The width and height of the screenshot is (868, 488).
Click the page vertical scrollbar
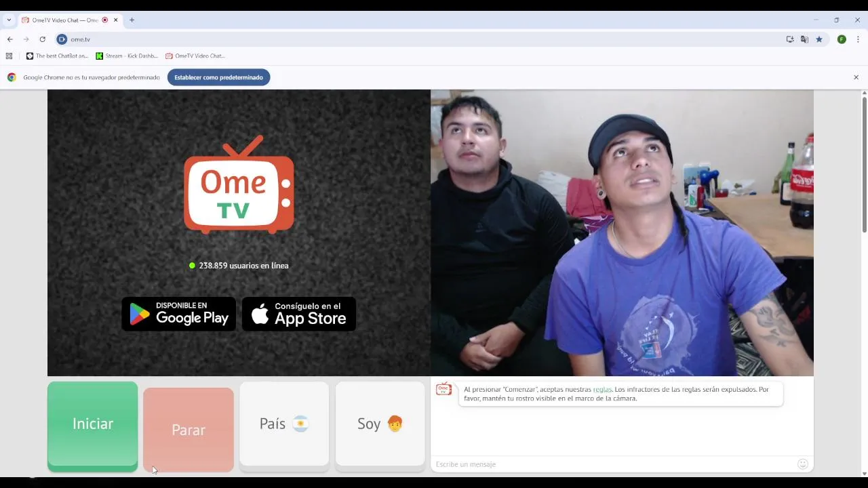[x=864, y=166]
